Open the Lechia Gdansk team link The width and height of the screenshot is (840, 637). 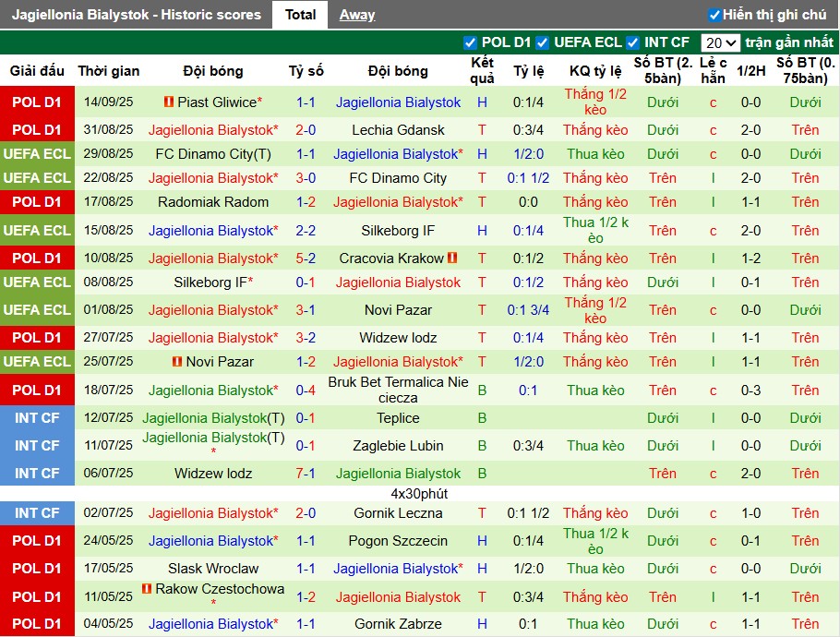(x=398, y=130)
